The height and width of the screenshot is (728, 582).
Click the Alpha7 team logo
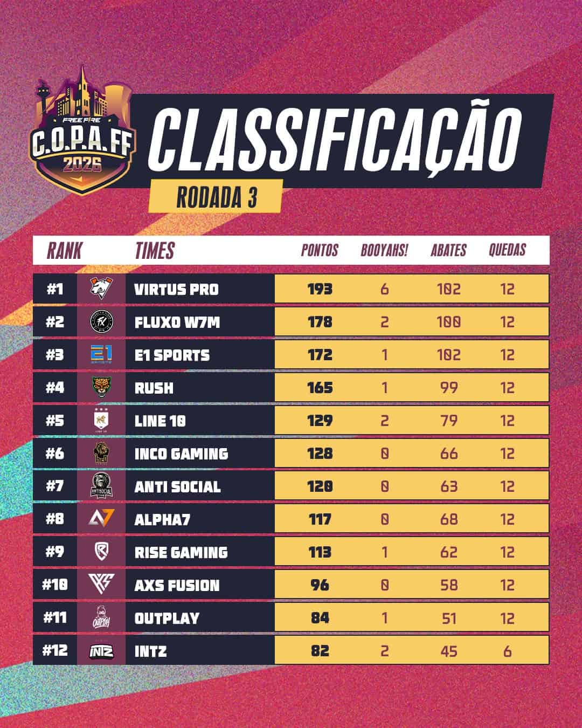point(101,519)
